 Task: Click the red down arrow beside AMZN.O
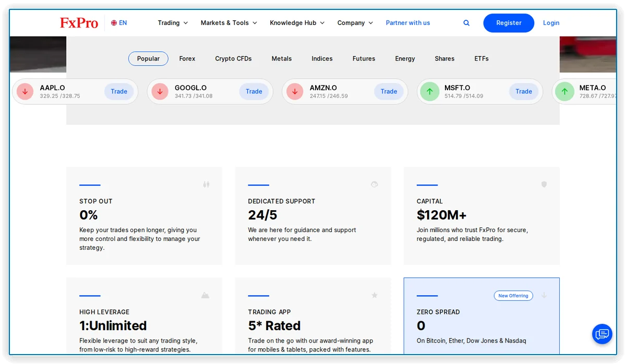[x=295, y=91]
